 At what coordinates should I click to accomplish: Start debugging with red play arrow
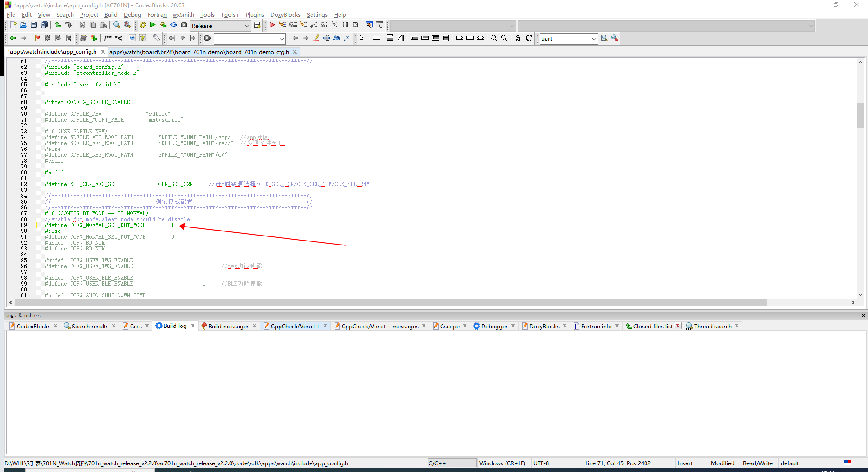pos(272,25)
